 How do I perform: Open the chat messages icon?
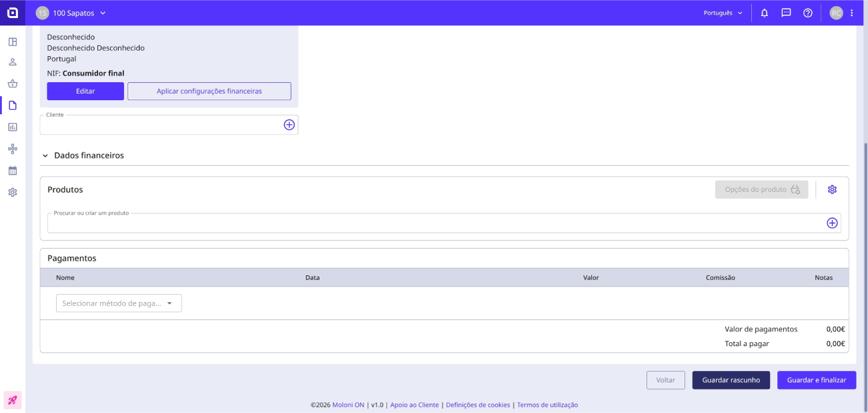(x=786, y=13)
